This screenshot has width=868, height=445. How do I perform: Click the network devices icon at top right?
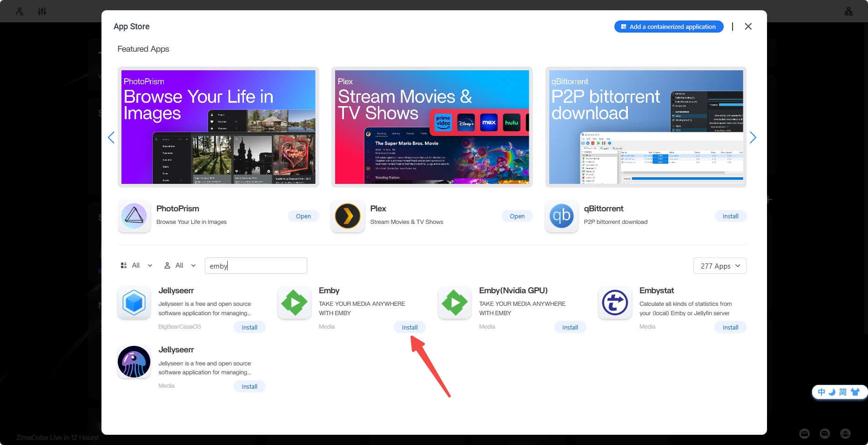[848, 11]
